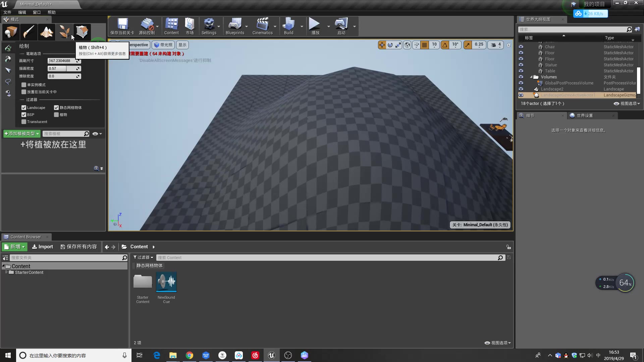This screenshot has width=644, height=362.
Task: Uncheck the BSP filter checkbox
Action: [23, 114]
